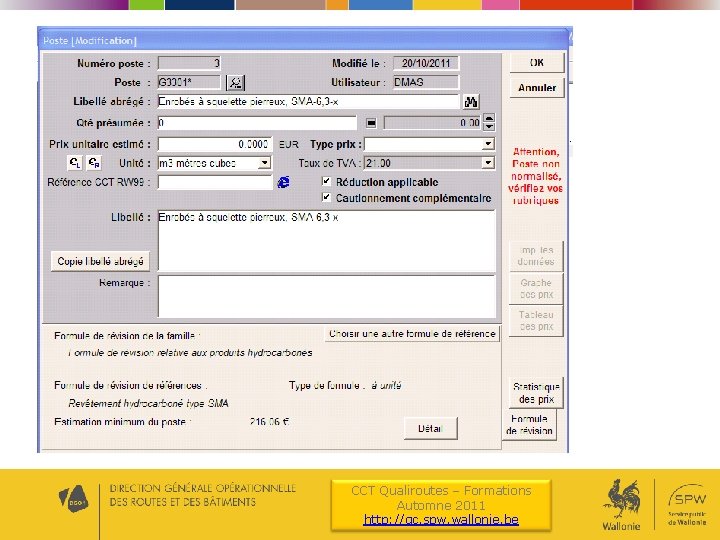Click the Référence CCT RW99 field
The height and width of the screenshot is (540, 720).
tap(215, 182)
